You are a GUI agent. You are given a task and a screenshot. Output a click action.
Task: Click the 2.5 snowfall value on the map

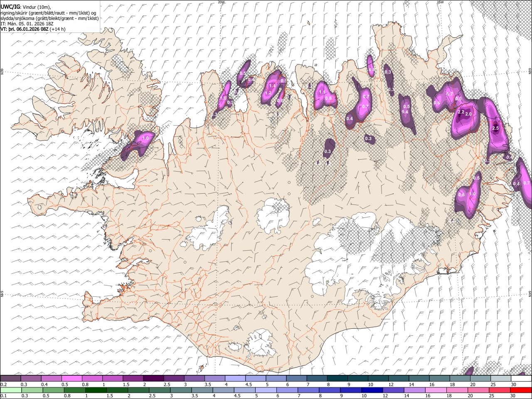495,128
